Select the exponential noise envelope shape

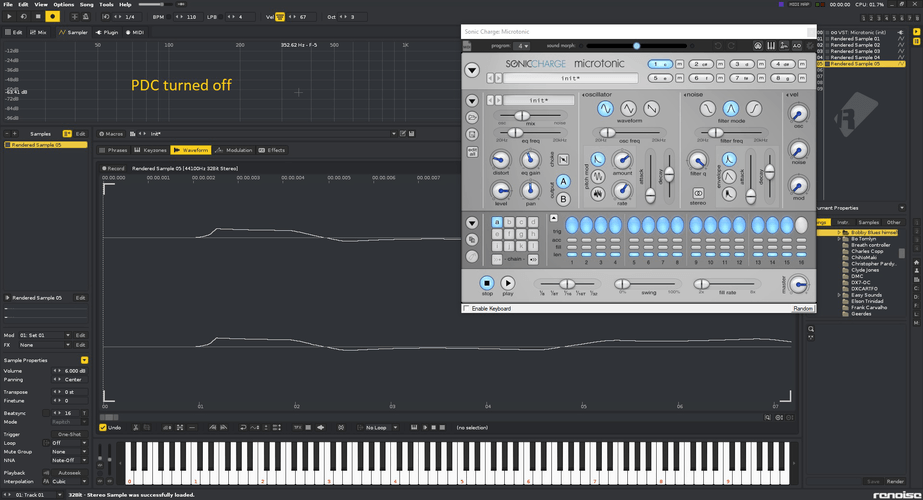[x=729, y=159]
